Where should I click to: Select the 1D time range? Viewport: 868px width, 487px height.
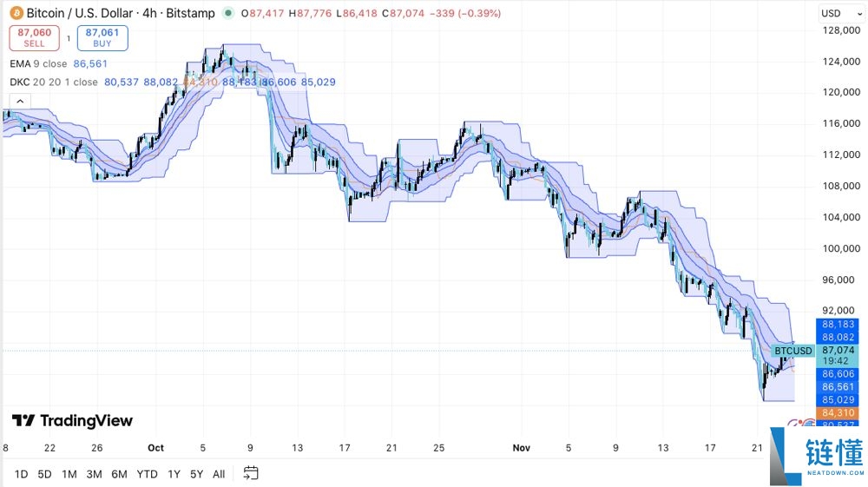[21, 474]
